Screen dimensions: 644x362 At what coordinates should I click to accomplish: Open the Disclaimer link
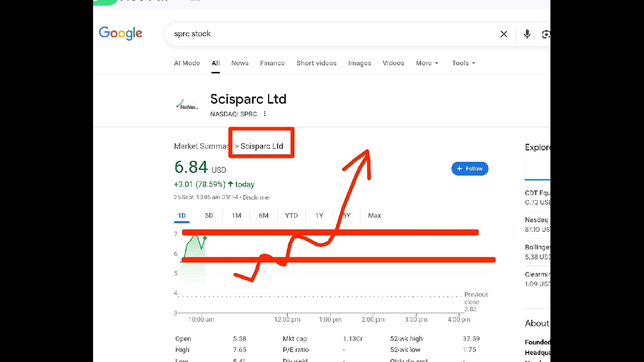(x=257, y=197)
